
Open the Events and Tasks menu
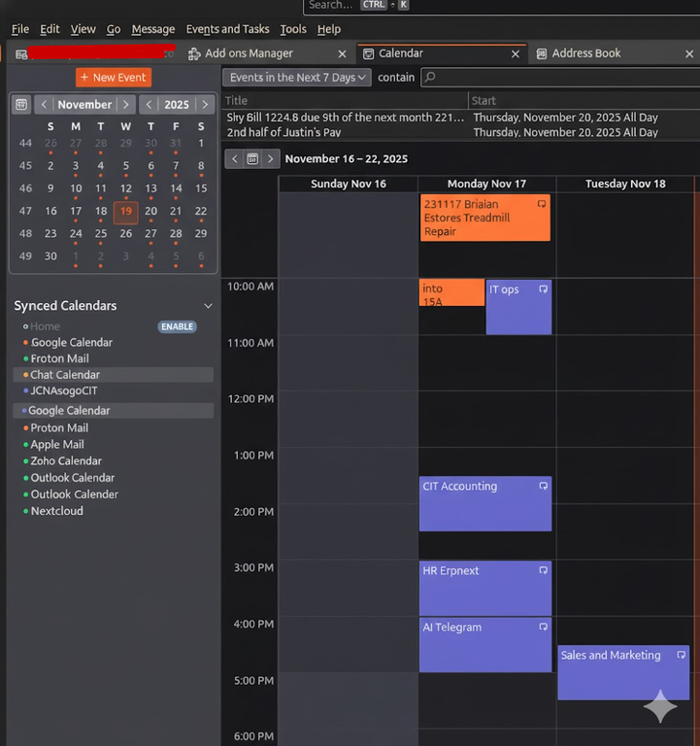click(x=227, y=29)
